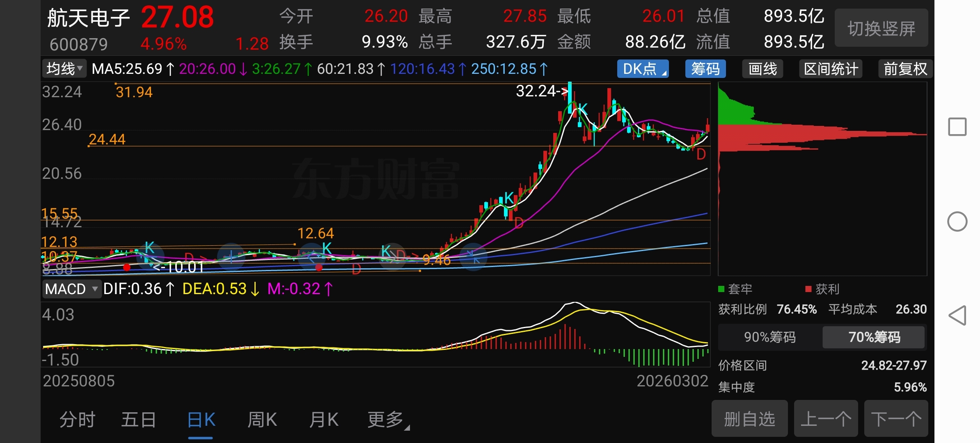Tap the red 获利 legend square
This screenshot has width=980, height=443.
(x=808, y=289)
